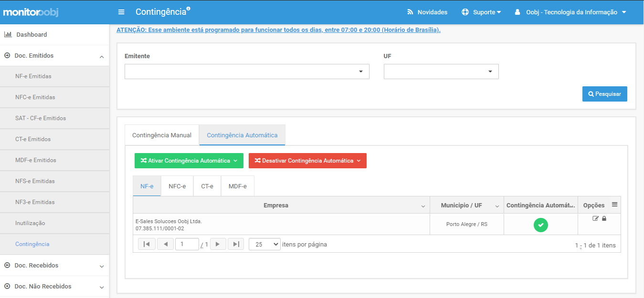Click the ATENÇÃO environment schedule notice link
The image size is (644, 298).
(278, 30)
